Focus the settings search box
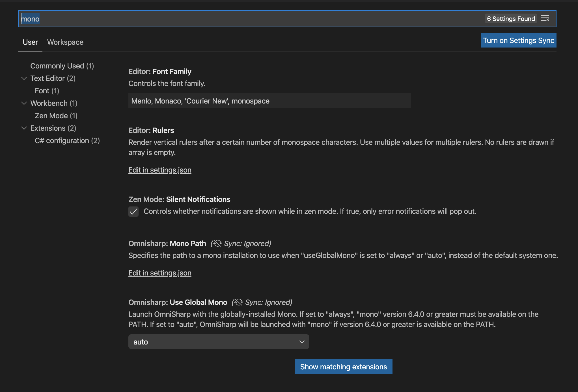 pyautogui.click(x=255, y=19)
